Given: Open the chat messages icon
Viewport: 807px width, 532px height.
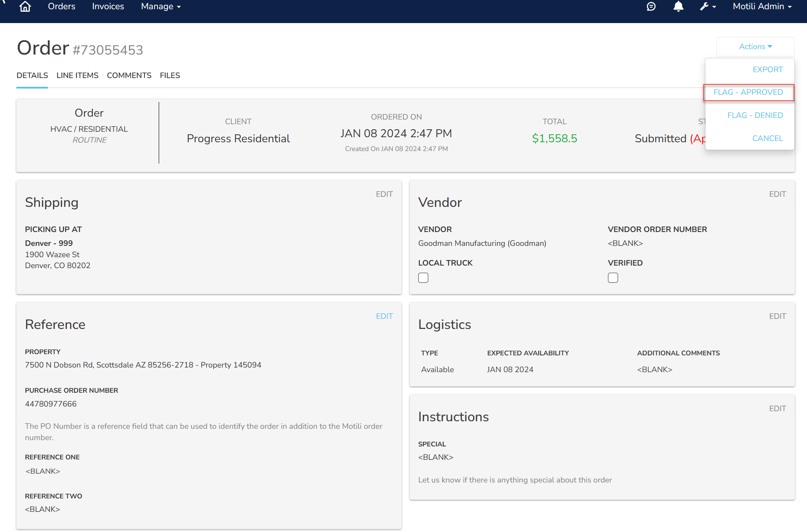Looking at the screenshot, I should 651,6.
